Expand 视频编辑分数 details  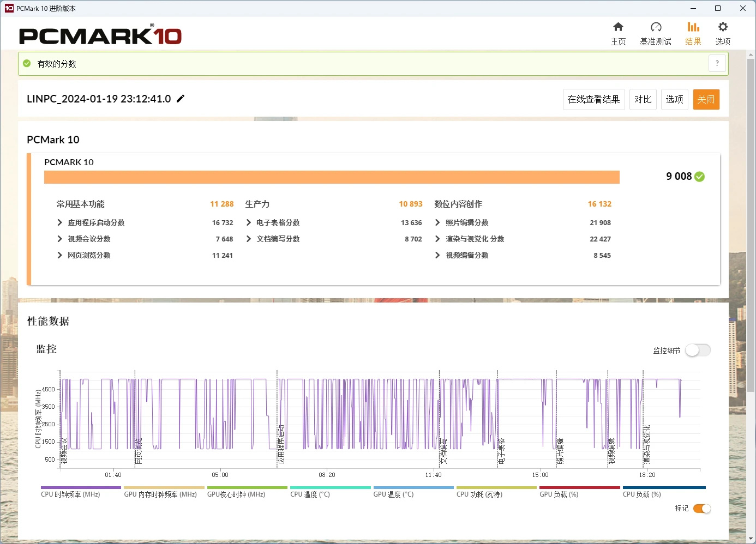(x=437, y=255)
